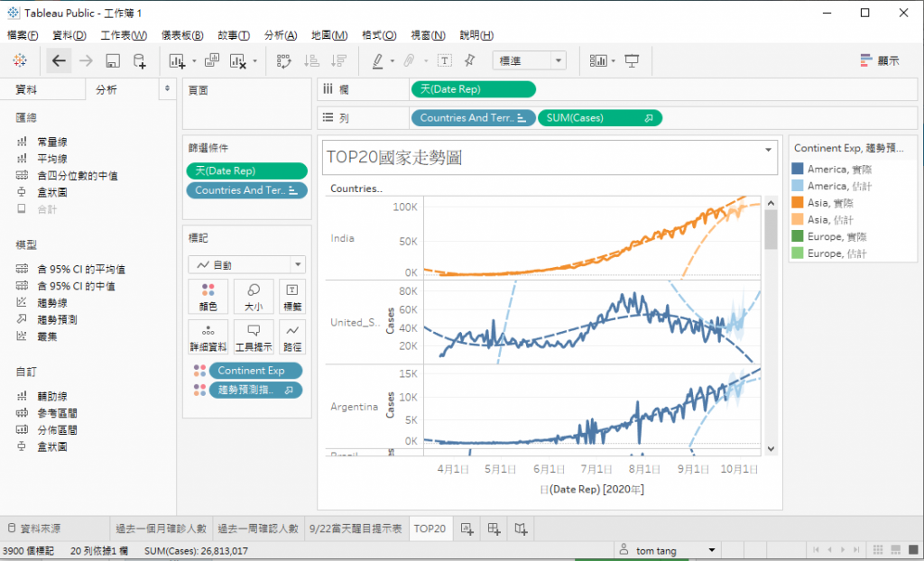Click the Redo forward arrow

pos(86,60)
